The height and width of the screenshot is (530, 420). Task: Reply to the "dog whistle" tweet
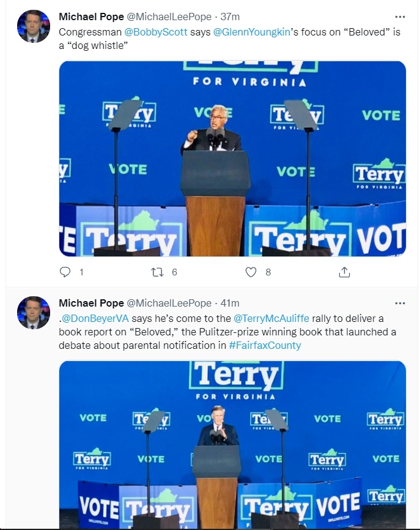pos(65,272)
